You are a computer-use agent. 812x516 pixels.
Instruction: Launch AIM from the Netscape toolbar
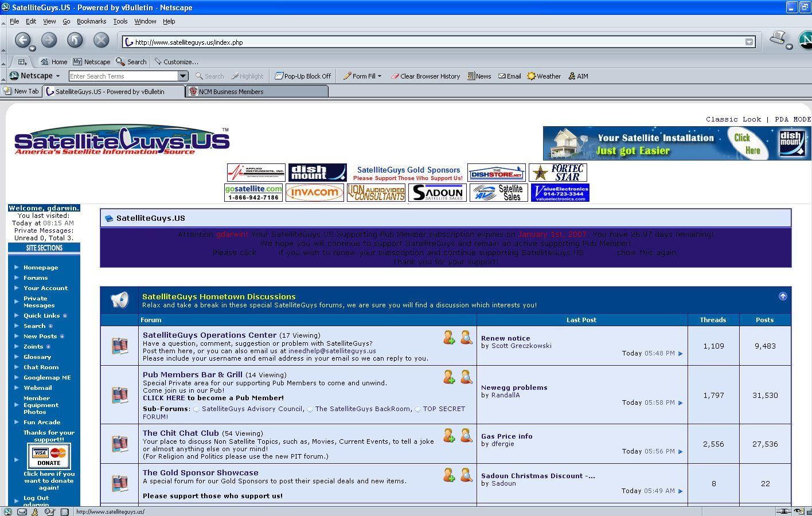(578, 76)
